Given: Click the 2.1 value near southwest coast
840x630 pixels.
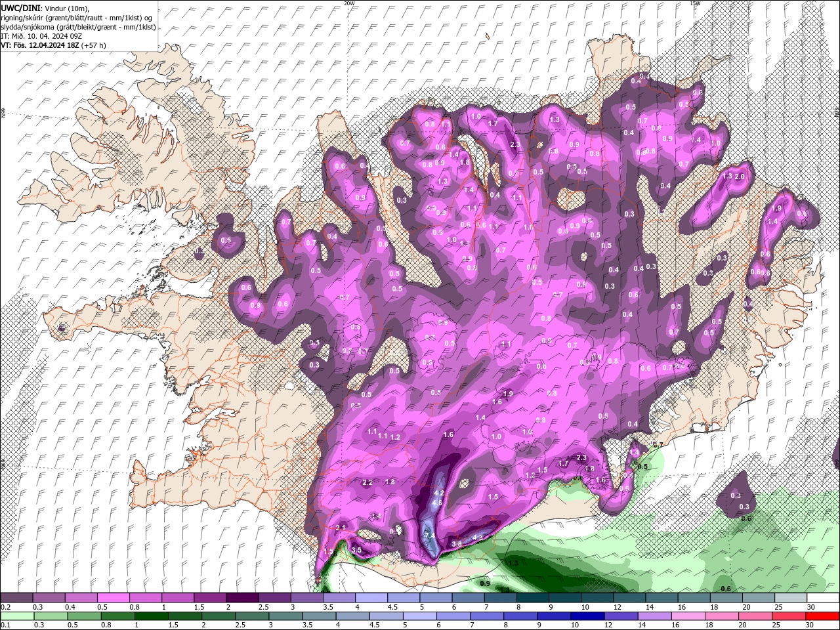Looking at the screenshot, I should 341,528.
